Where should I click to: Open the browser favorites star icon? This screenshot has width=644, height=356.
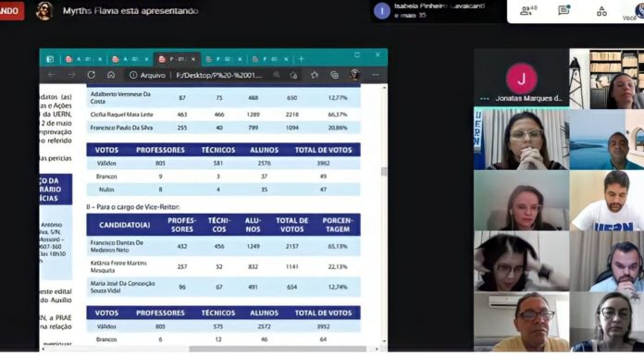click(x=315, y=75)
